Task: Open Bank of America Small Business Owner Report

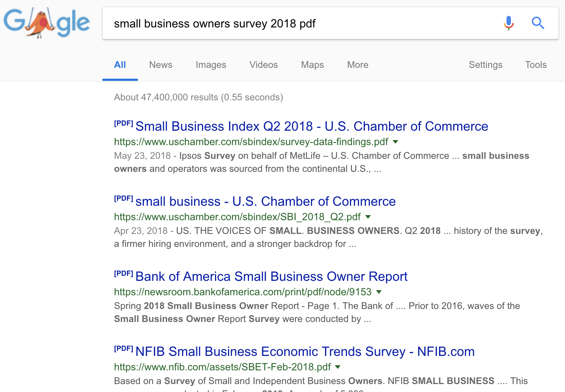Action: click(271, 276)
